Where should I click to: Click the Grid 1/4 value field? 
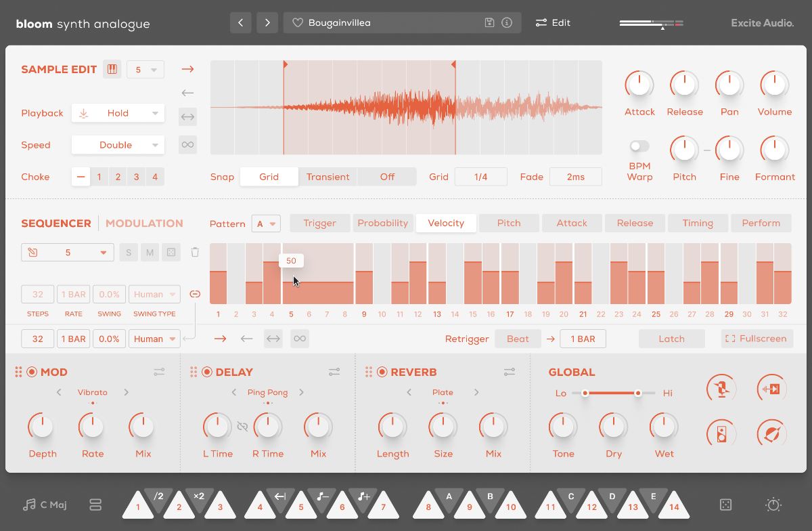(480, 177)
